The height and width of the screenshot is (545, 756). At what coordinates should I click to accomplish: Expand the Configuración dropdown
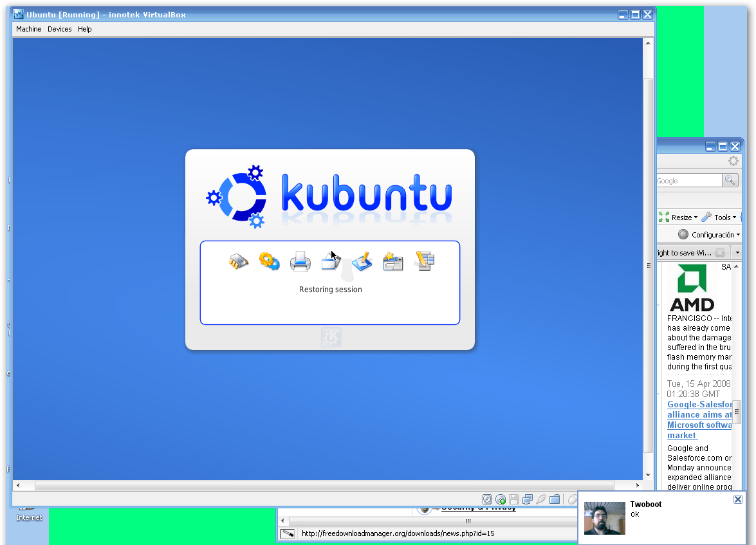click(x=709, y=235)
